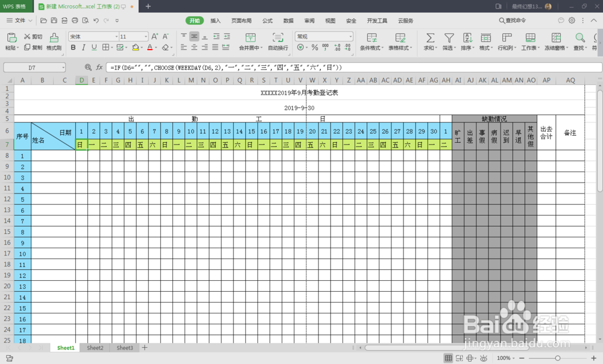Expand the borders dropdown arrow
Screen dimensions: 603x364
(112, 48)
